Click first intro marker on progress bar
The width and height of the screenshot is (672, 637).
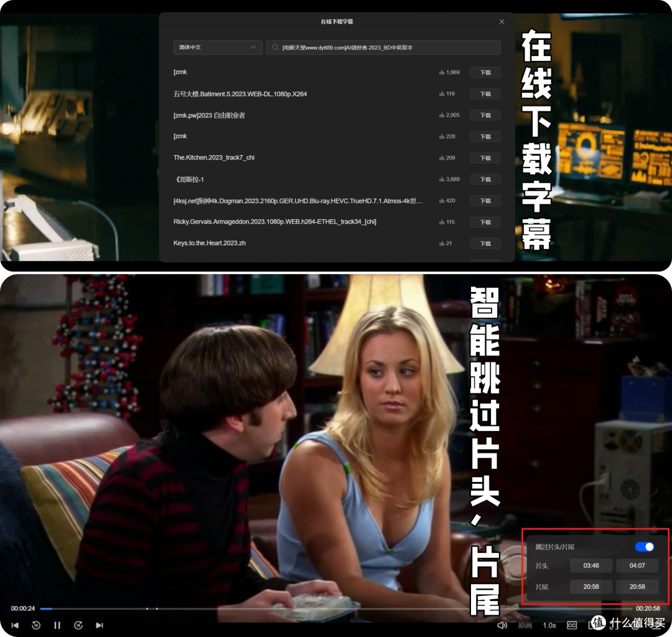point(147,608)
